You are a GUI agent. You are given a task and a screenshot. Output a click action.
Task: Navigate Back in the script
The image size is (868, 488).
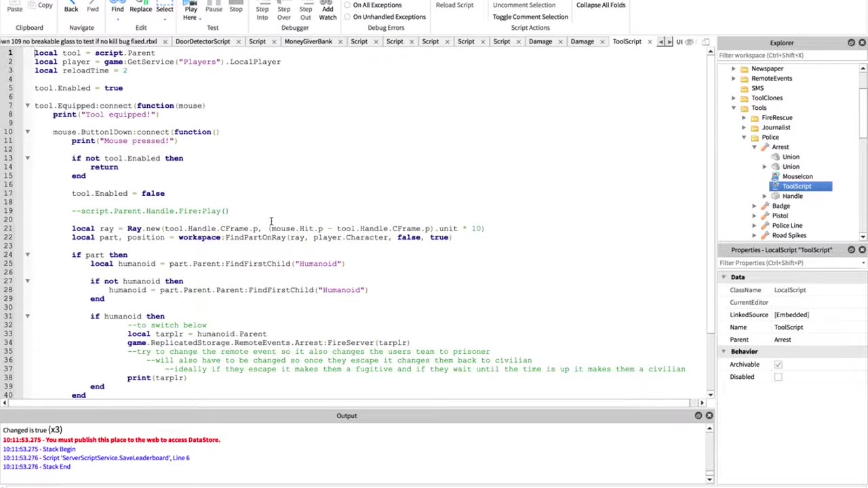[x=71, y=7]
